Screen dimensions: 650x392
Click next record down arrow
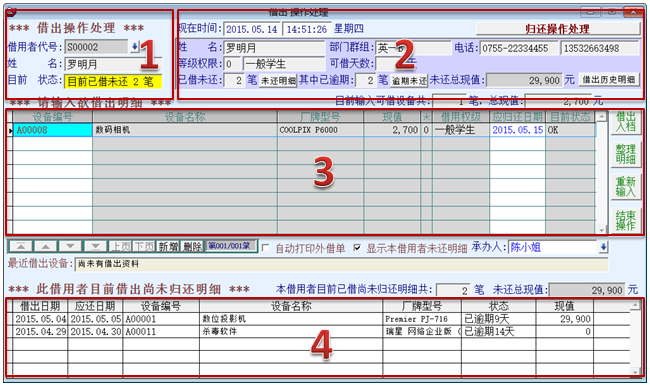coord(70,247)
